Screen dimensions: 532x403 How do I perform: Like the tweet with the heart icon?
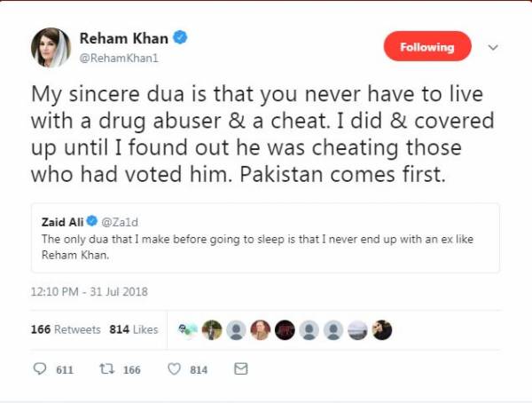coord(174,368)
